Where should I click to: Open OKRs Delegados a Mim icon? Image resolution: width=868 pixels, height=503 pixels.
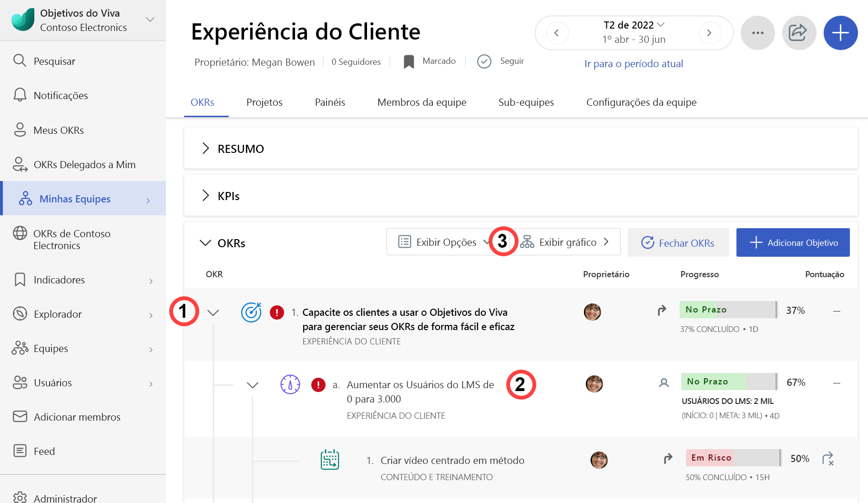20,164
